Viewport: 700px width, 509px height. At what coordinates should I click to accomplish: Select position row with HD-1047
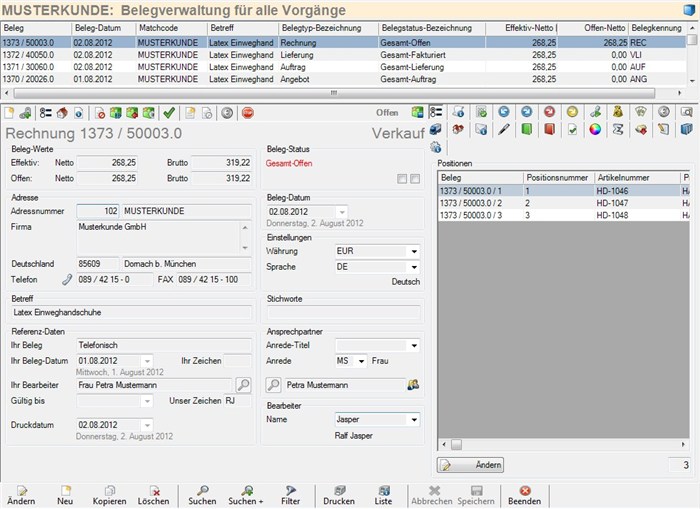(x=564, y=203)
